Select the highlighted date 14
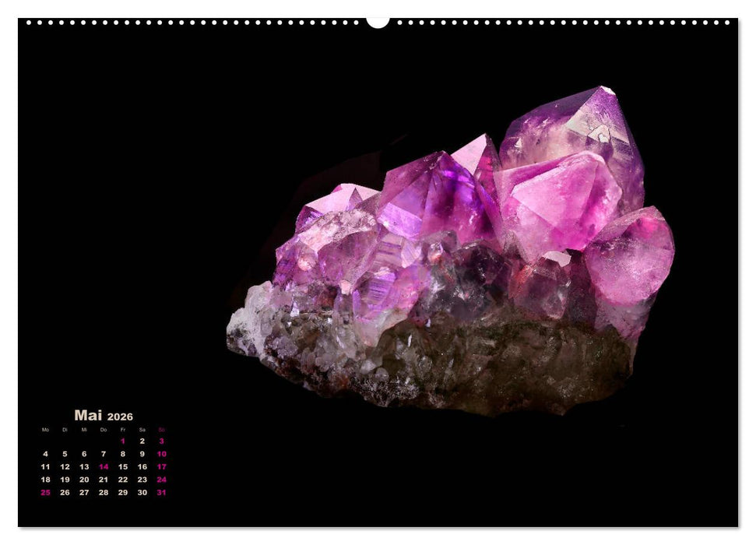The width and height of the screenshot is (756, 545). (x=104, y=466)
